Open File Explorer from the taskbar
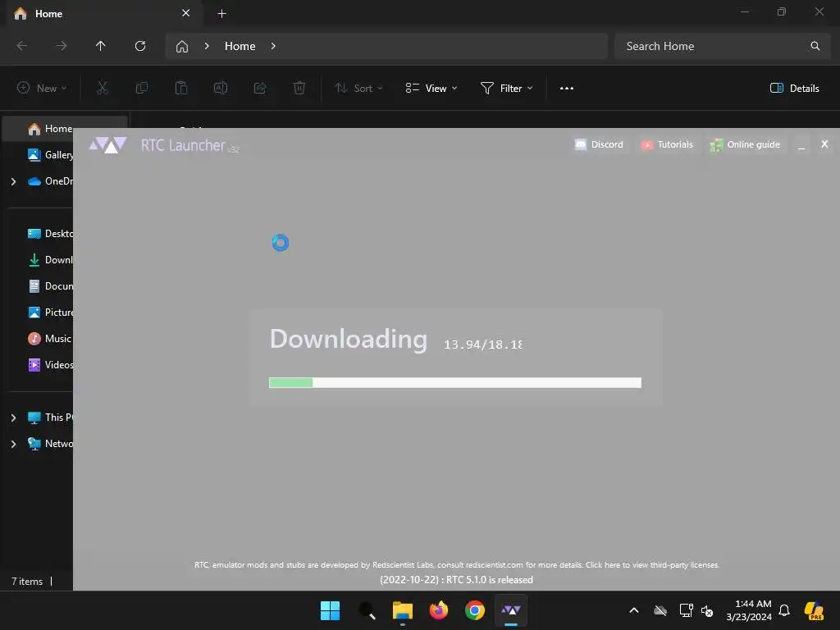 coord(403,610)
